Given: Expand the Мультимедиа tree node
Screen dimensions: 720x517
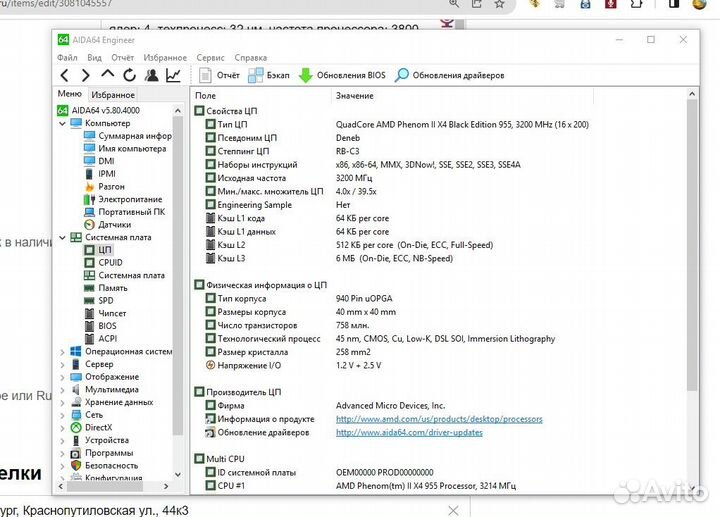Looking at the screenshot, I should coord(62,390).
